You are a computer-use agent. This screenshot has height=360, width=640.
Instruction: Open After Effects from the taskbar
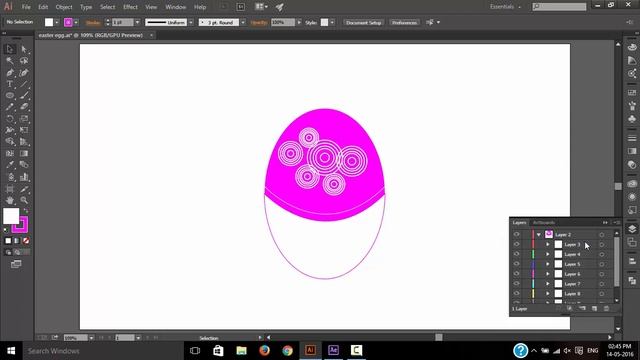pos(333,350)
